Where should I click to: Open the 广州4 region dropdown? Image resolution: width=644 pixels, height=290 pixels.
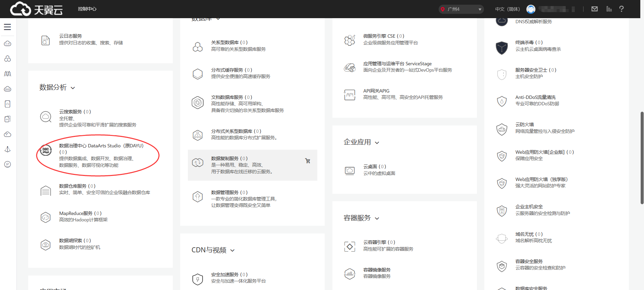[461, 9]
